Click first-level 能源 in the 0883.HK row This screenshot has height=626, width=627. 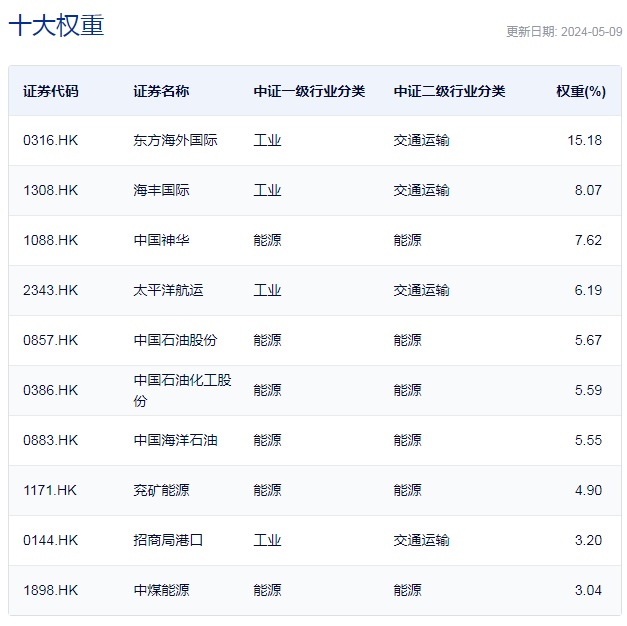pos(267,440)
